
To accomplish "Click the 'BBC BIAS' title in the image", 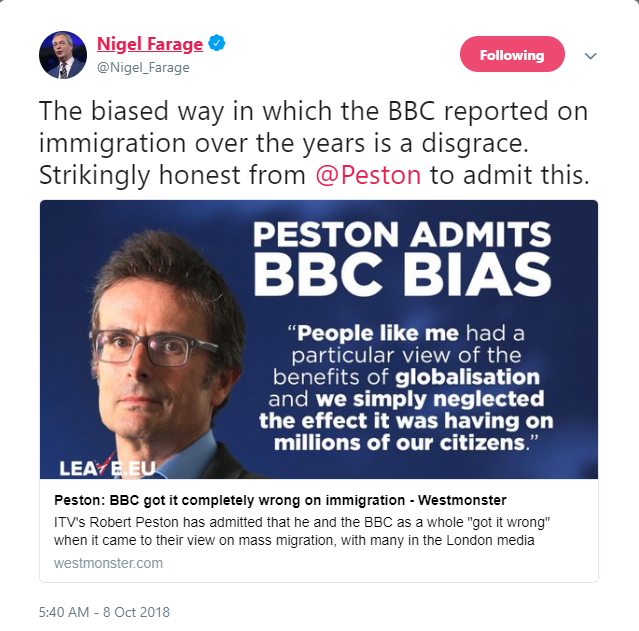I will click(402, 274).
